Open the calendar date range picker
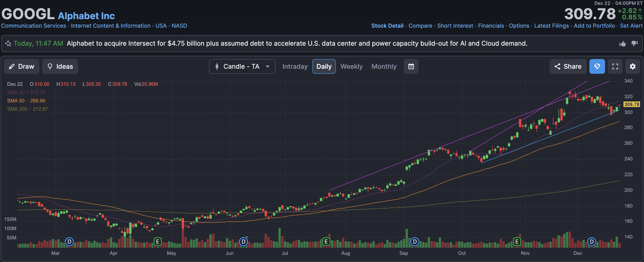 coord(411,66)
